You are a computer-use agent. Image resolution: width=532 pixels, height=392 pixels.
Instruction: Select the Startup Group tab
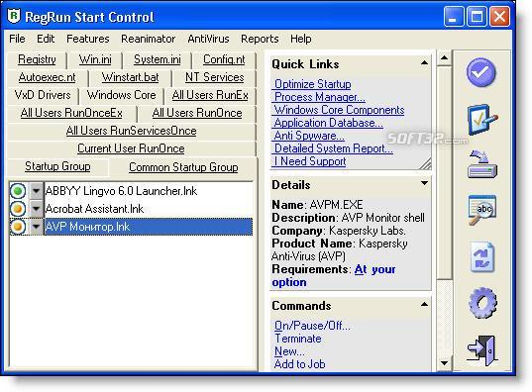[57, 166]
